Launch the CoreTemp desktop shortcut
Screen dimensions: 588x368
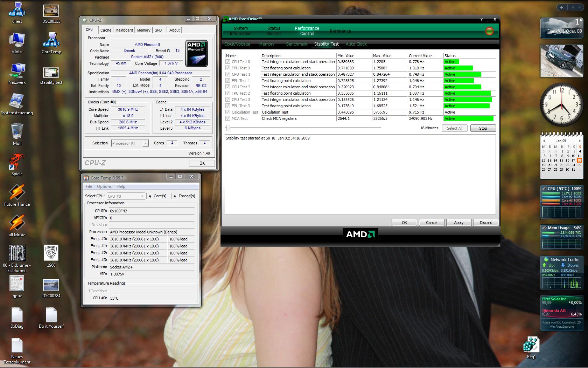click(x=51, y=43)
